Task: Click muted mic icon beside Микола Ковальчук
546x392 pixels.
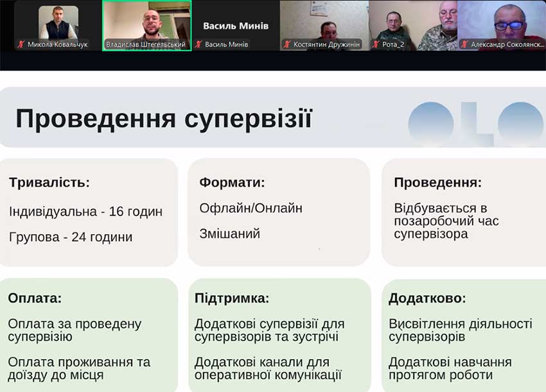Action: pos(21,45)
